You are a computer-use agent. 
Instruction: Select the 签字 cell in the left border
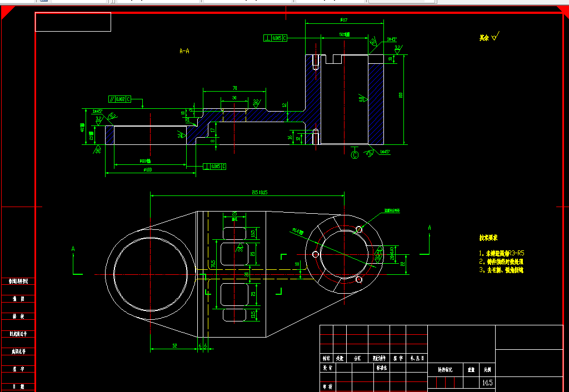point(18,368)
